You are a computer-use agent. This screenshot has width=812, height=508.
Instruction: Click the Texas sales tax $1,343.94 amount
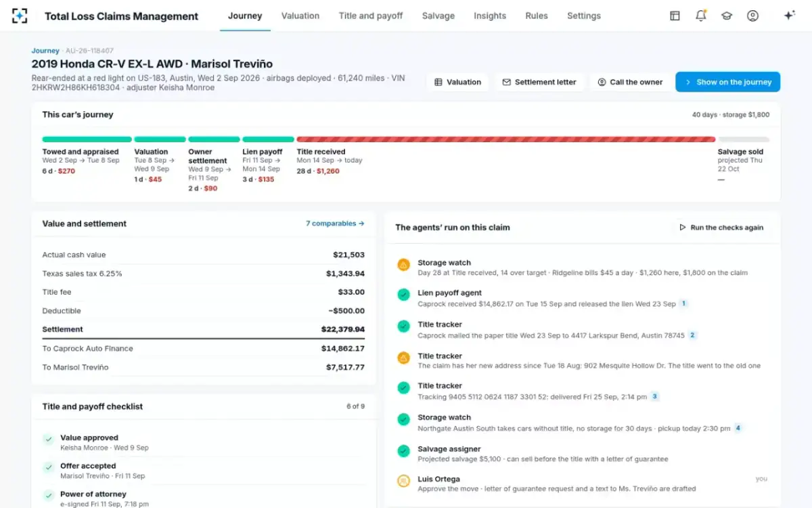coord(345,274)
